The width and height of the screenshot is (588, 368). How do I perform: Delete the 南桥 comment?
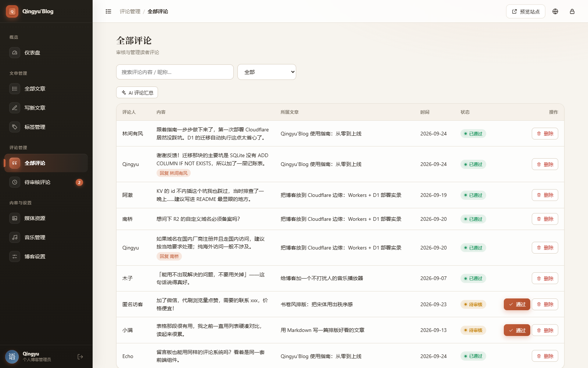(545, 219)
